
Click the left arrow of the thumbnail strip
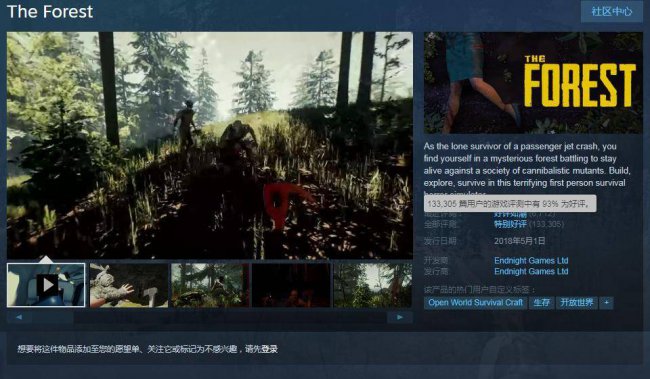click(x=19, y=317)
